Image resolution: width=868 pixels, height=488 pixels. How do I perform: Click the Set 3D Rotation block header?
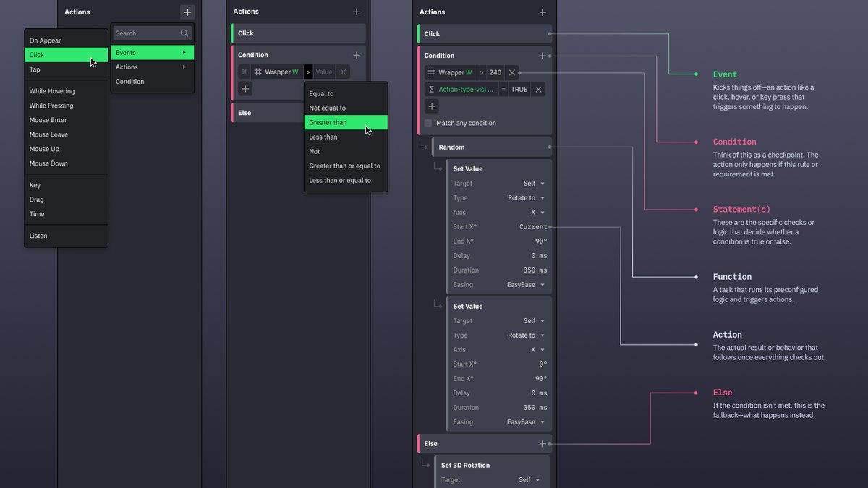point(492,465)
